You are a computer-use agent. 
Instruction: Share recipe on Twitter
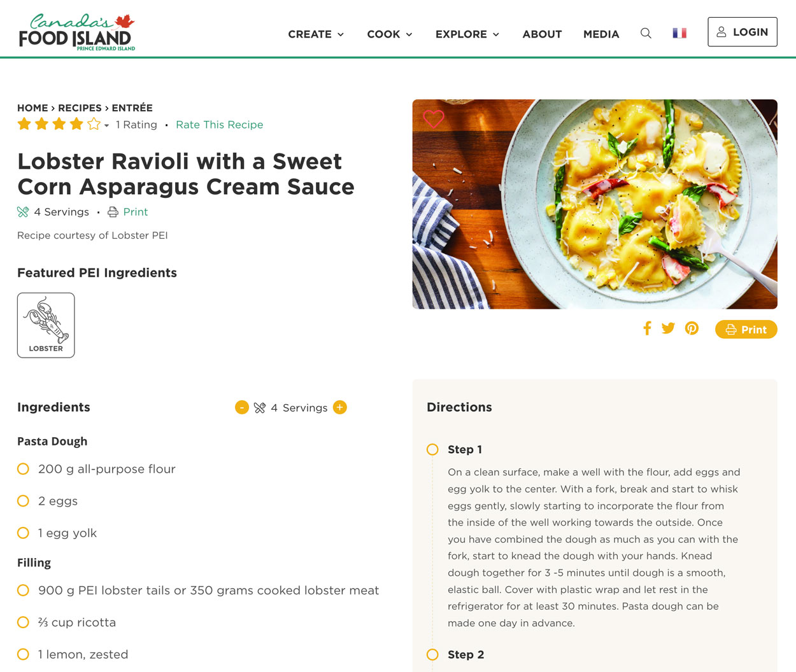[x=668, y=328]
